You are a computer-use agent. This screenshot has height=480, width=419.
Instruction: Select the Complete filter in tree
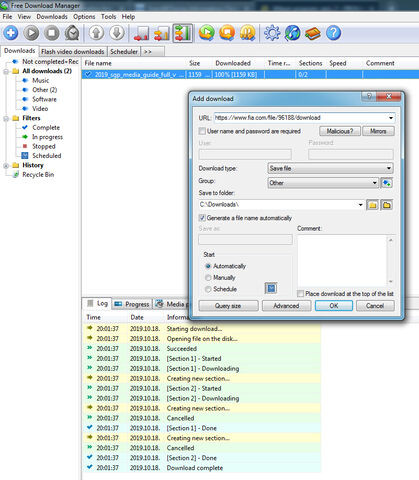point(46,128)
